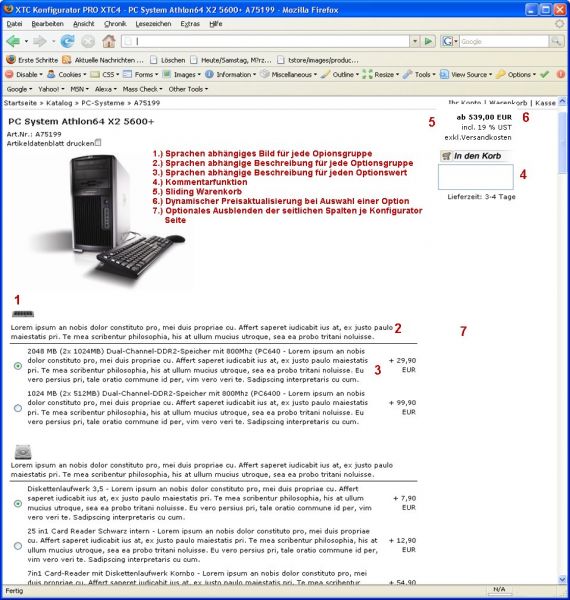Viewport: 570px width, 600px height.
Task: Open the Extras menu
Action: tap(190, 24)
